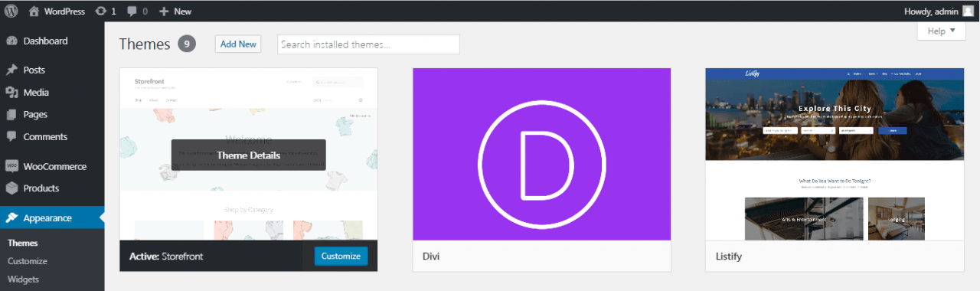This screenshot has height=291, width=980.
Task: Click the Dashboard gauge icon
Action: tap(11, 41)
